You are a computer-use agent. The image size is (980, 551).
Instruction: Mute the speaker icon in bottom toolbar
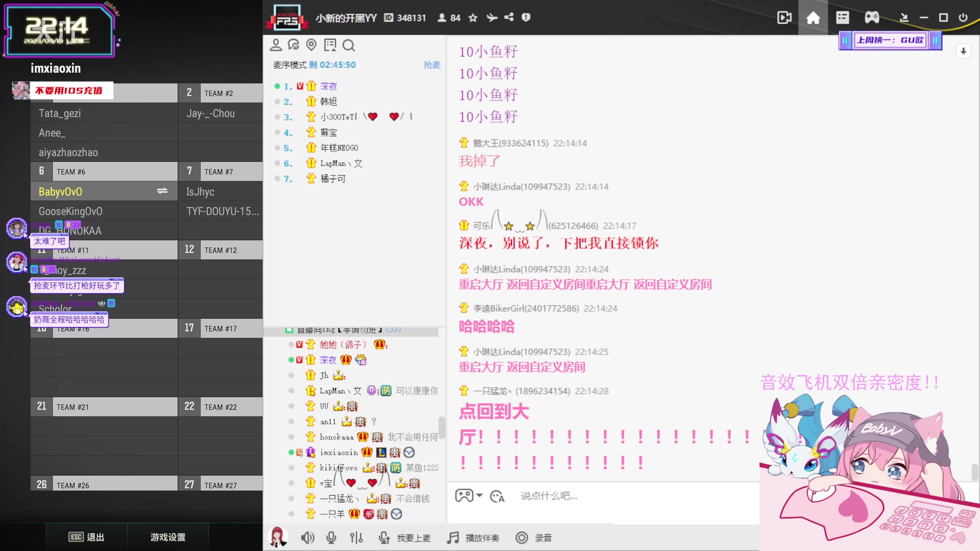click(x=307, y=537)
